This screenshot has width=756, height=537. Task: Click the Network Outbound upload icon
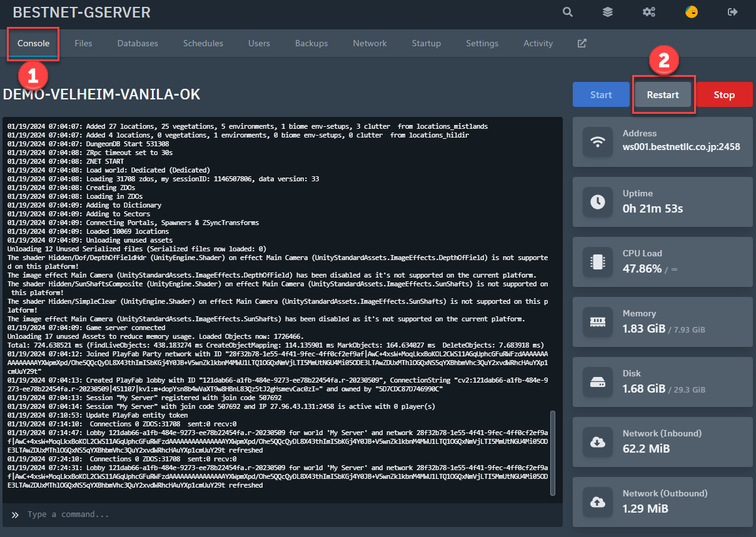coord(598,501)
